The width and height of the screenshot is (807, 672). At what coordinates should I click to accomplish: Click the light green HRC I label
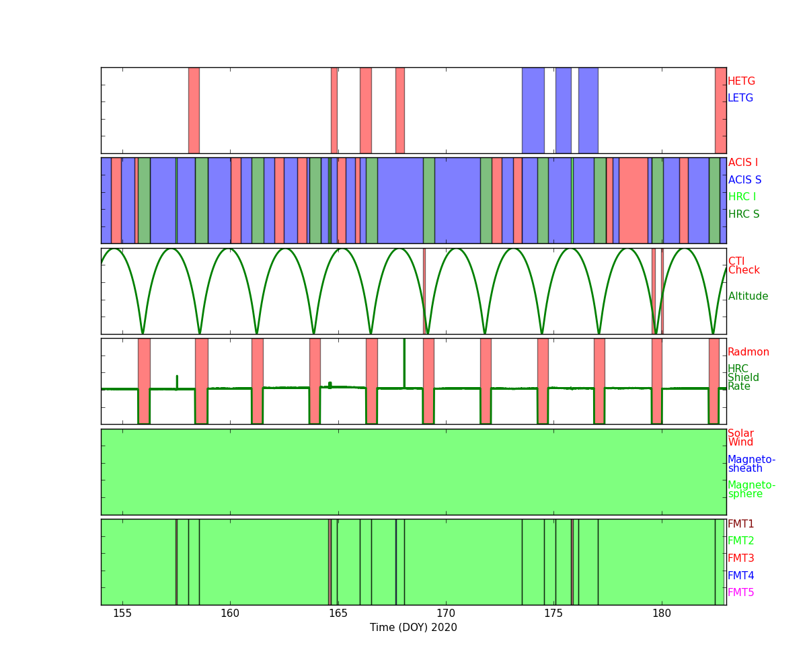tap(742, 197)
